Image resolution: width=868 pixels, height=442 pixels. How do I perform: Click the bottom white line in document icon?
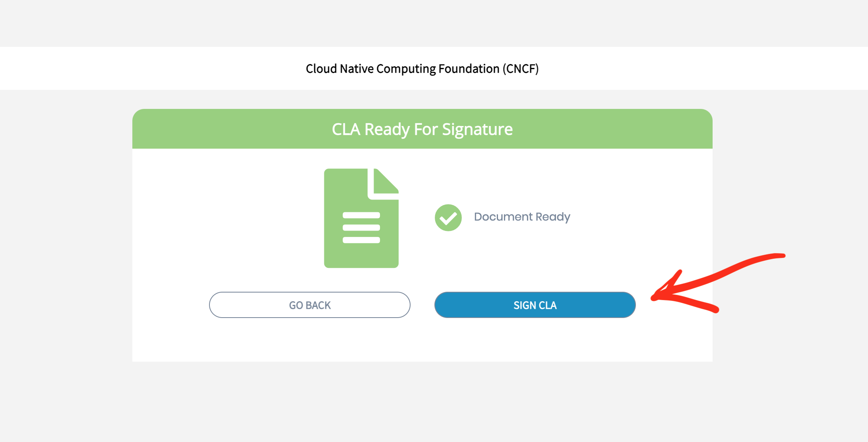[361, 240]
